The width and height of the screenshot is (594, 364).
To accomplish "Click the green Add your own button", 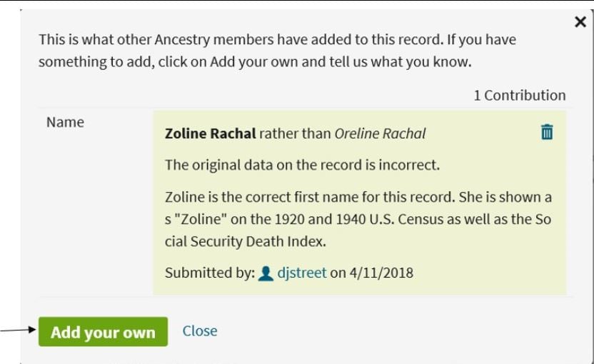I will (103, 332).
